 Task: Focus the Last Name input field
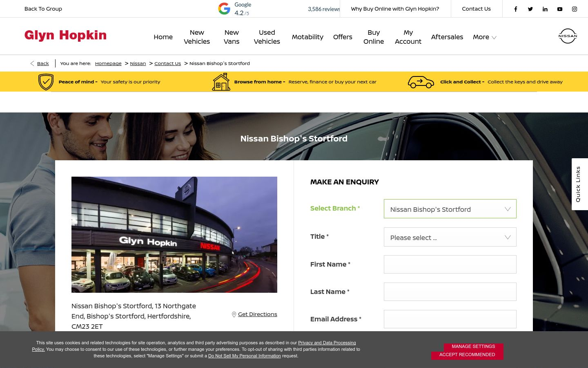450,292
